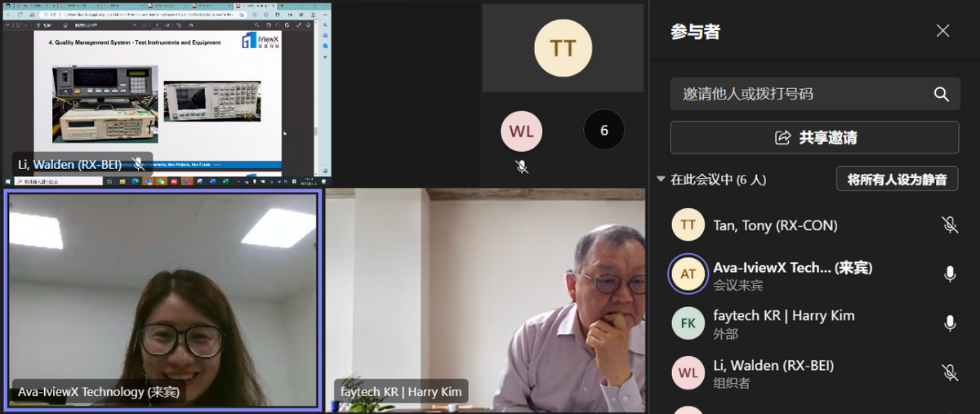Click the 参与者 panel heading
This screenshot has width=980, height=414.
(x=695, y=32)
